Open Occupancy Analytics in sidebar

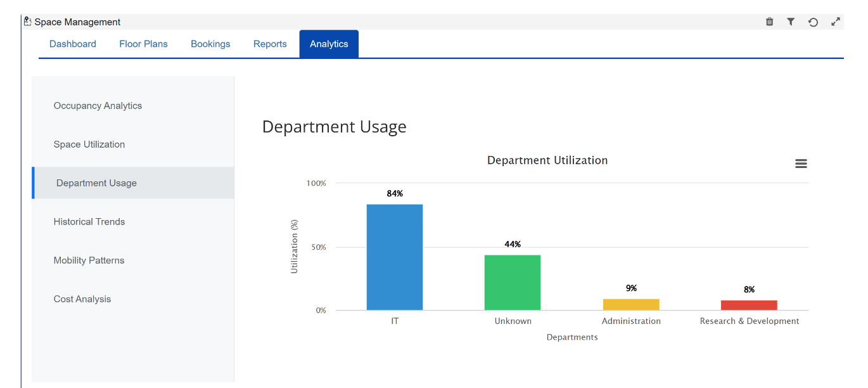pos(98,106)
